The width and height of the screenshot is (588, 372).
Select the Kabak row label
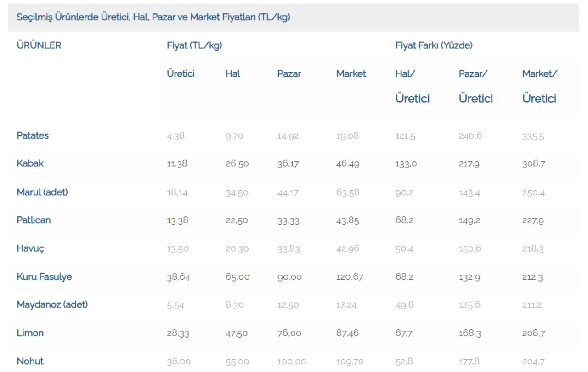pos(30,163)
